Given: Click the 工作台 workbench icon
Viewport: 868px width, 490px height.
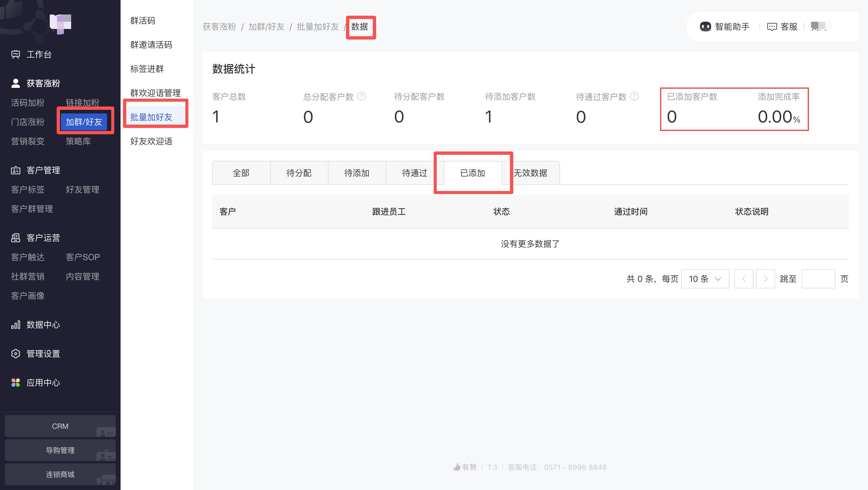Looking at the screenshot, I should (15, 54).
